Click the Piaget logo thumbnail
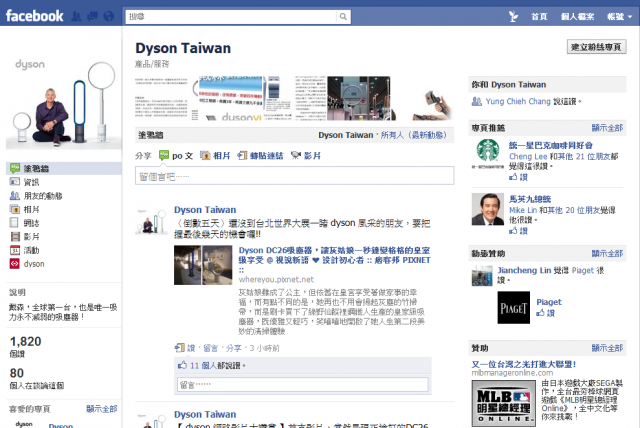This screenshot has height=428, width=640. click(x=513, y=308)
